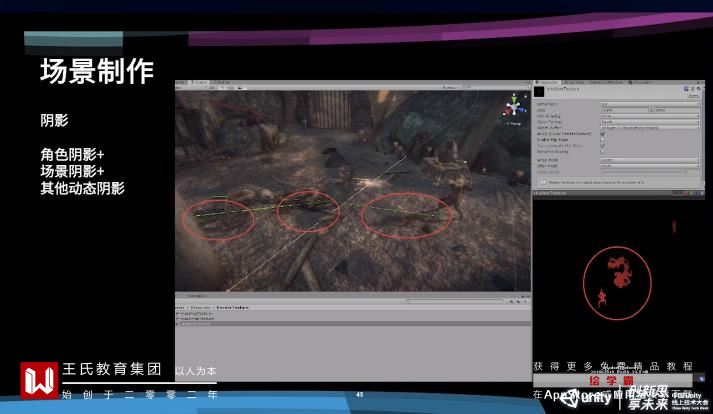Click the shadowTexture preview image
Viewport: 713px width, 414px height.
618,283
